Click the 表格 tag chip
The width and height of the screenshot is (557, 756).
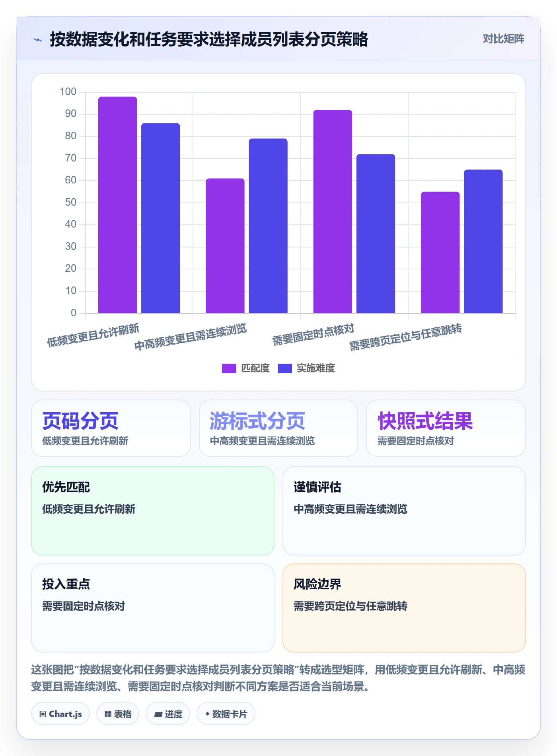118,714
